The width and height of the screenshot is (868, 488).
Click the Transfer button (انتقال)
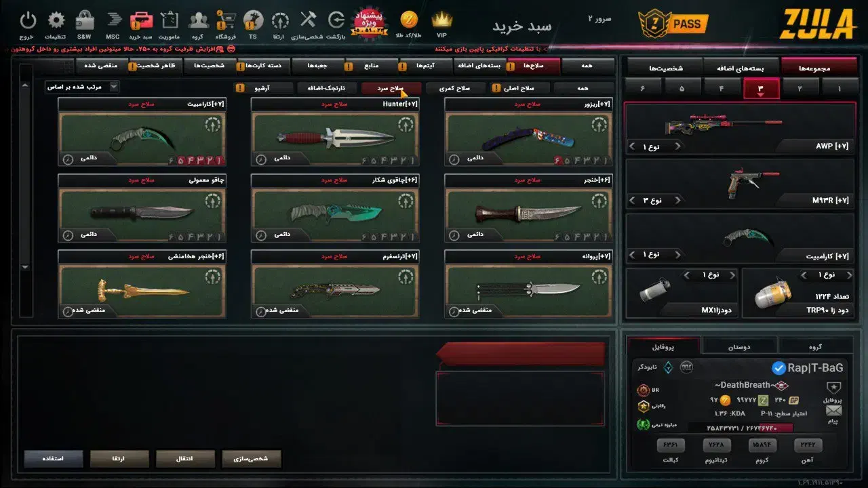185,459
